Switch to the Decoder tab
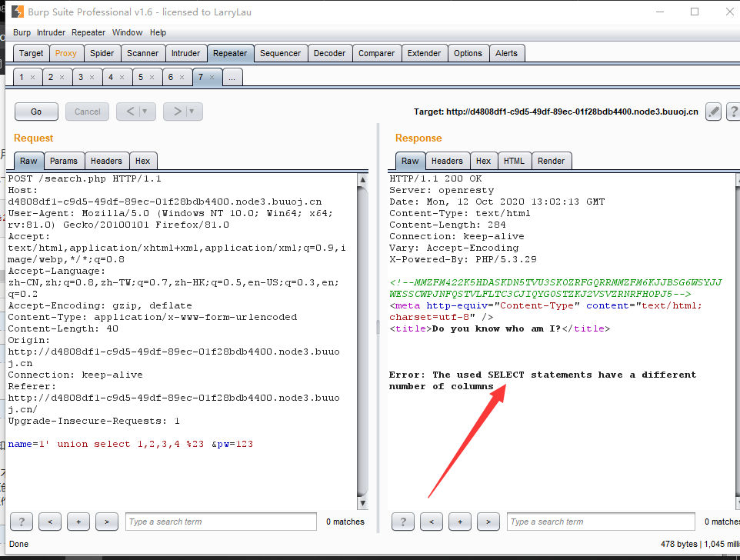This screenshot has width=740, height=560. [329, 53]
